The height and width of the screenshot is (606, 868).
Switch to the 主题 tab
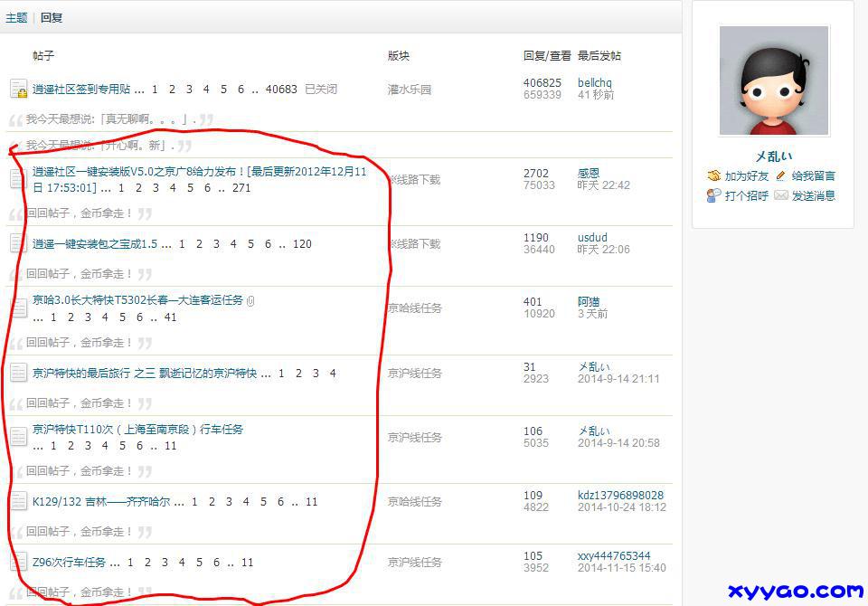pos(16,17)
